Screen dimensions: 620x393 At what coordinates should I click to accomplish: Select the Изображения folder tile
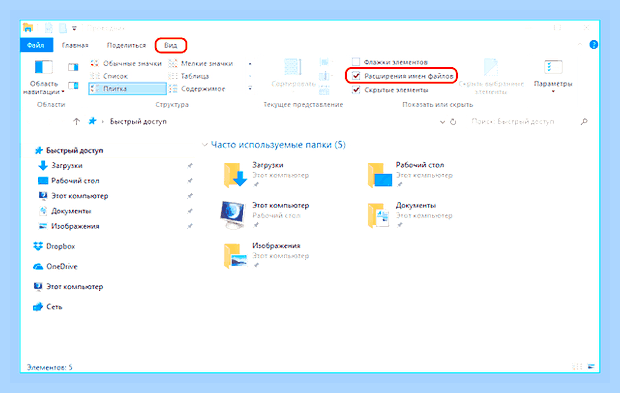click(266, 255)
